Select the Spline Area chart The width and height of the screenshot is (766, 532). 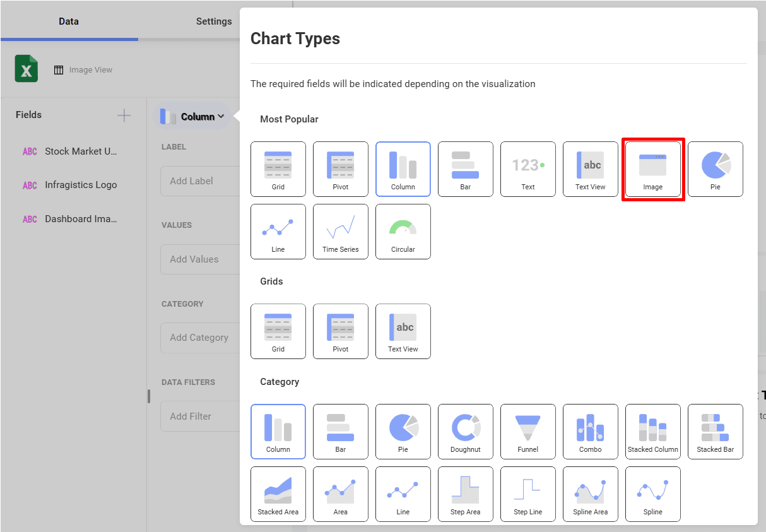(x=591, y=494)
